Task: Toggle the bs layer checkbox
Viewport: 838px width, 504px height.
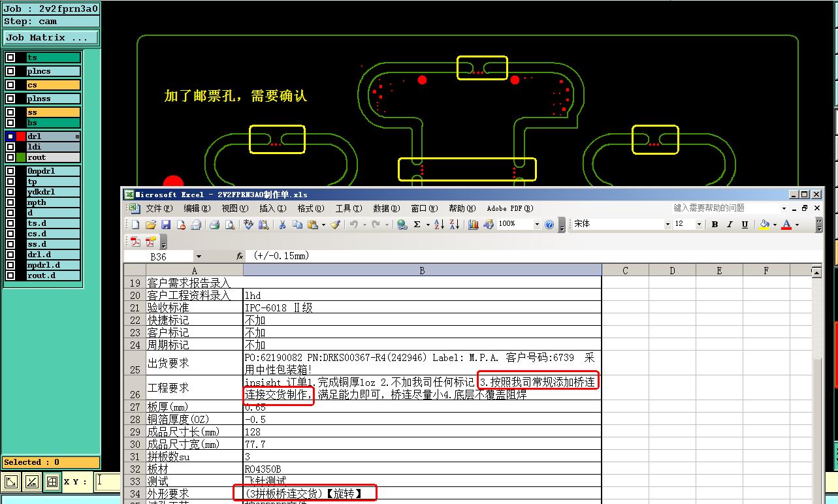Action: [x=10, y=123]
